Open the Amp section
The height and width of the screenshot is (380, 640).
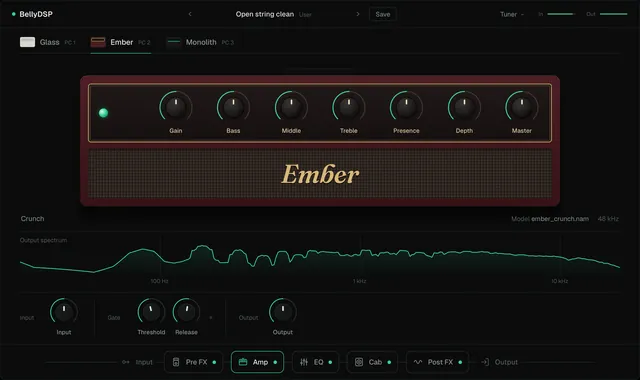tap(257, 362)
